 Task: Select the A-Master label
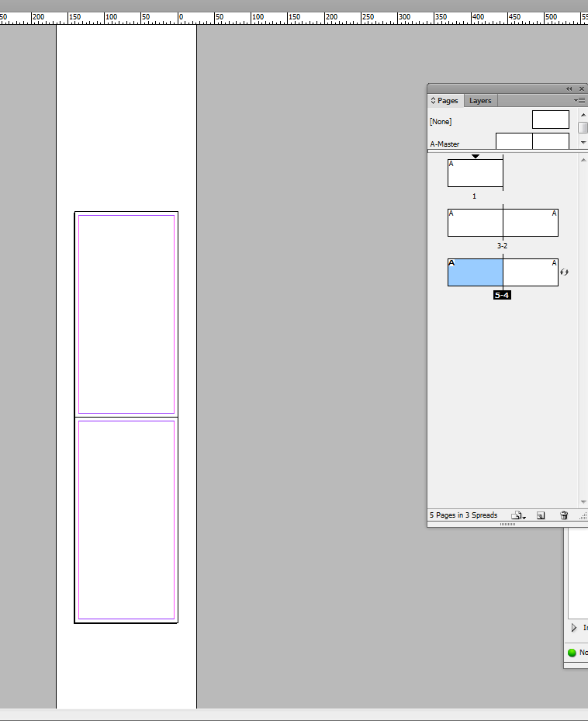point(444,144)
